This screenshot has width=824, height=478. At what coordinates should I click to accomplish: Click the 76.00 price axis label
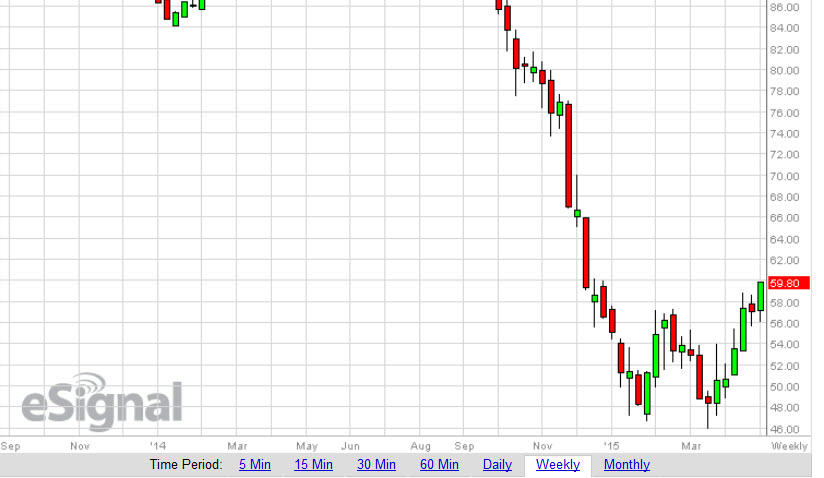point(784,113)
